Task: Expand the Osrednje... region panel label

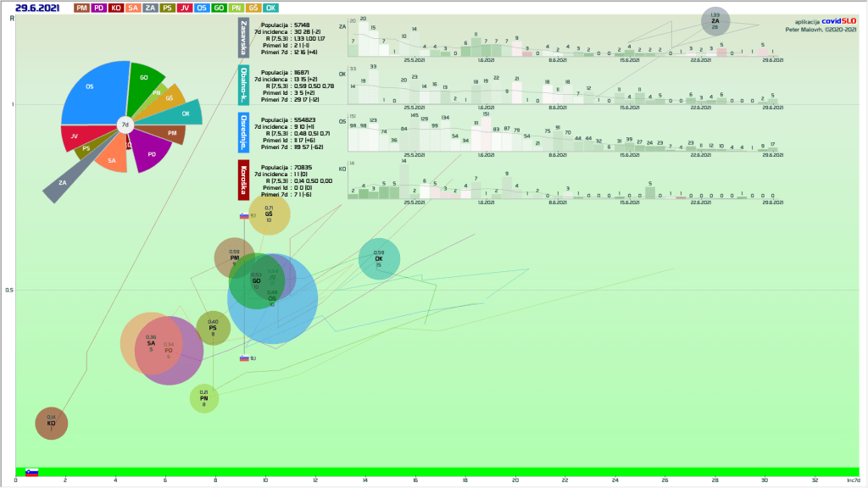Action: 244,133
